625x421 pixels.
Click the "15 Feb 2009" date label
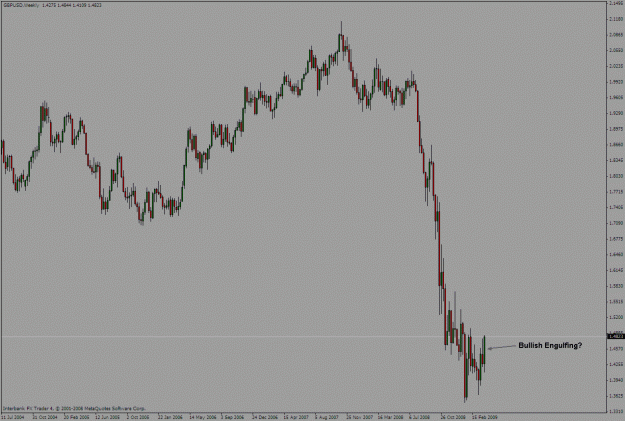tap(485, 417)
